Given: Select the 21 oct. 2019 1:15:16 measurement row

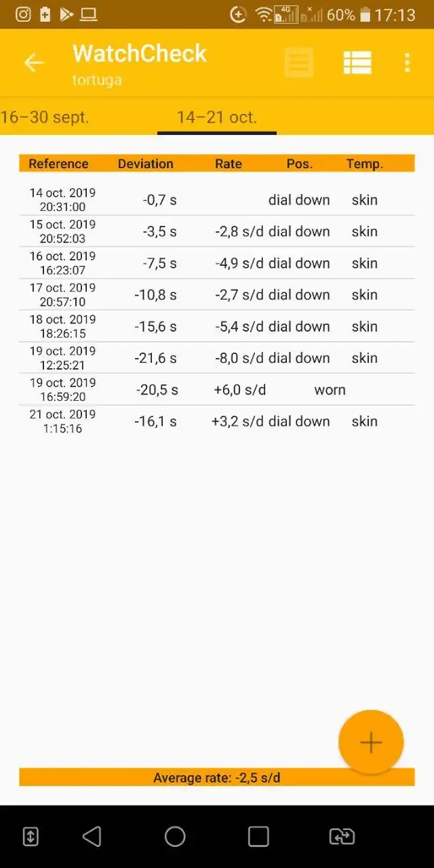Looking at the screenshot, I should (217, 421).
